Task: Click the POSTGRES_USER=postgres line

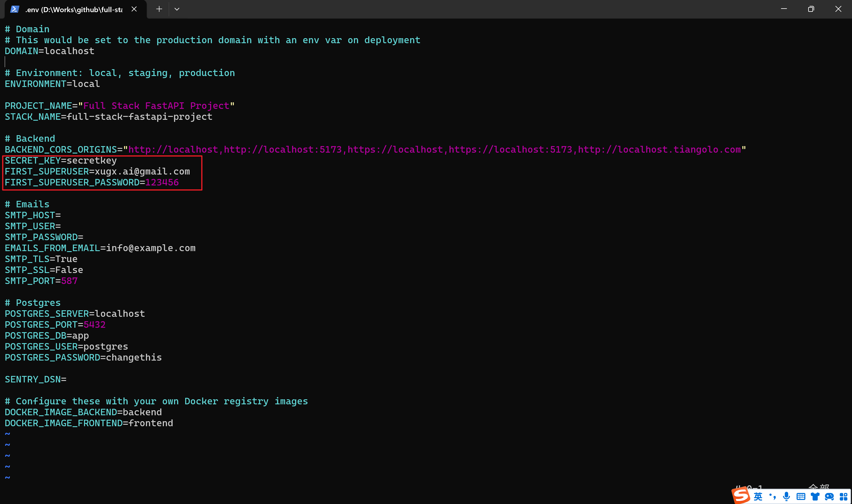Action: 67,346
